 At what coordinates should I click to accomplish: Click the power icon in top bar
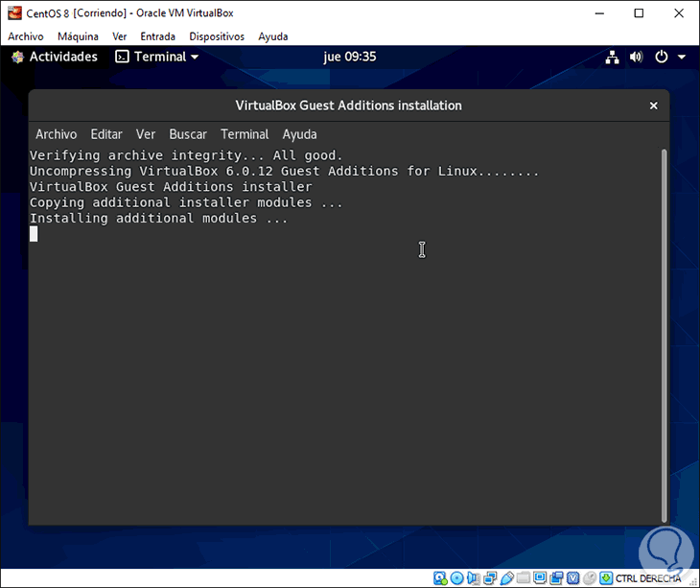click(x=661, y=58)
